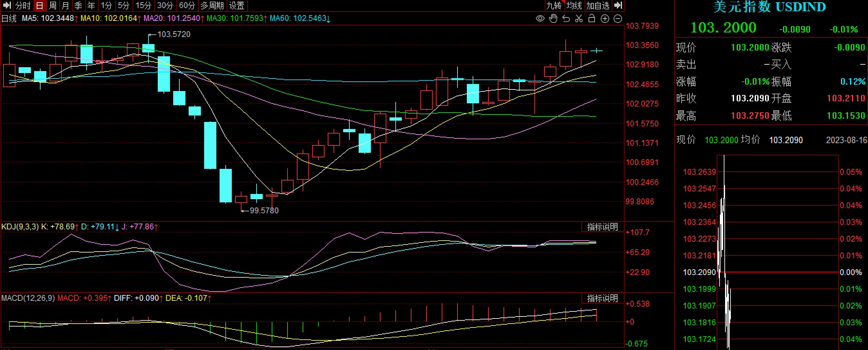The image size is (868, 350).
Task: Click the right collapse arrow beside 加自选
Action: 618,5
